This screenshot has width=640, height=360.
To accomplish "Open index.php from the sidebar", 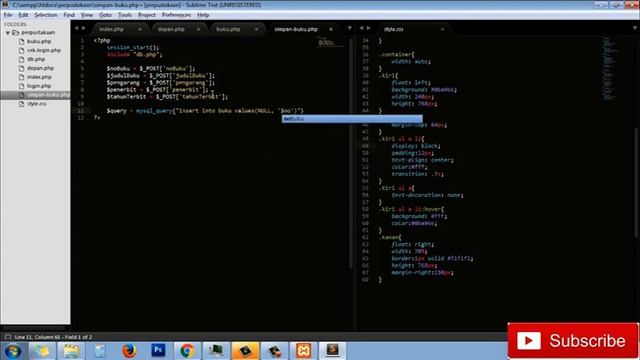I will [39, 77].
